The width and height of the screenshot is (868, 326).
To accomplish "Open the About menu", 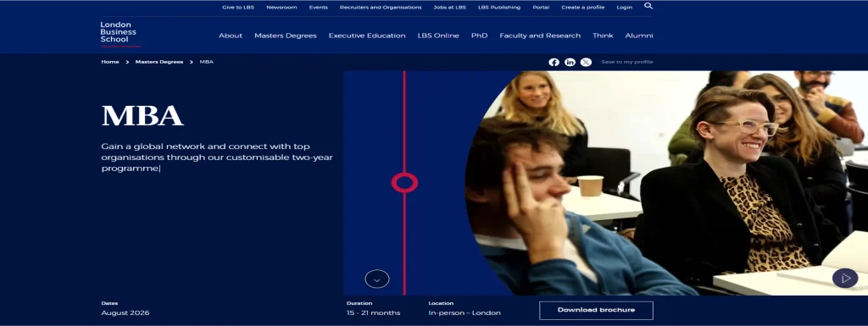I will click(x=231, y=36).
